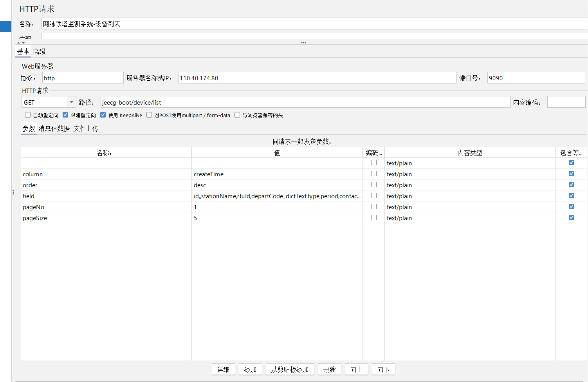
Task: Focus the empty 内容编码 field
Action: [x=566, y=102]
